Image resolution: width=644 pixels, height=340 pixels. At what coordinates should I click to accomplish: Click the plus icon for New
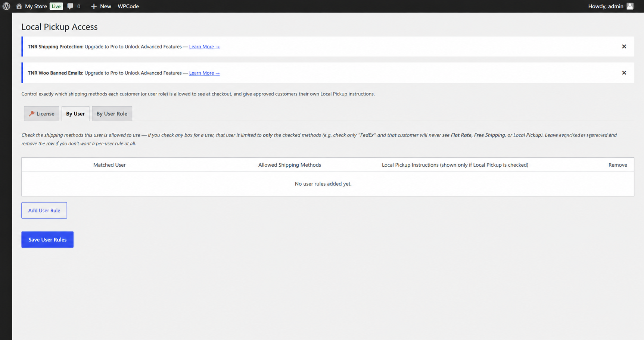tap(94, 6)
